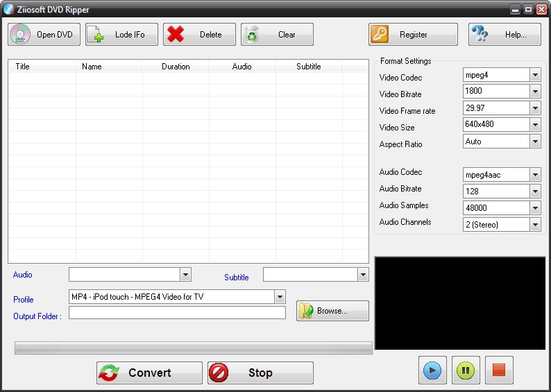Screen dimensions: 551x392
Task: Expand the Profile dropdown
Action: pyautogui.click(x=280, y=297)
